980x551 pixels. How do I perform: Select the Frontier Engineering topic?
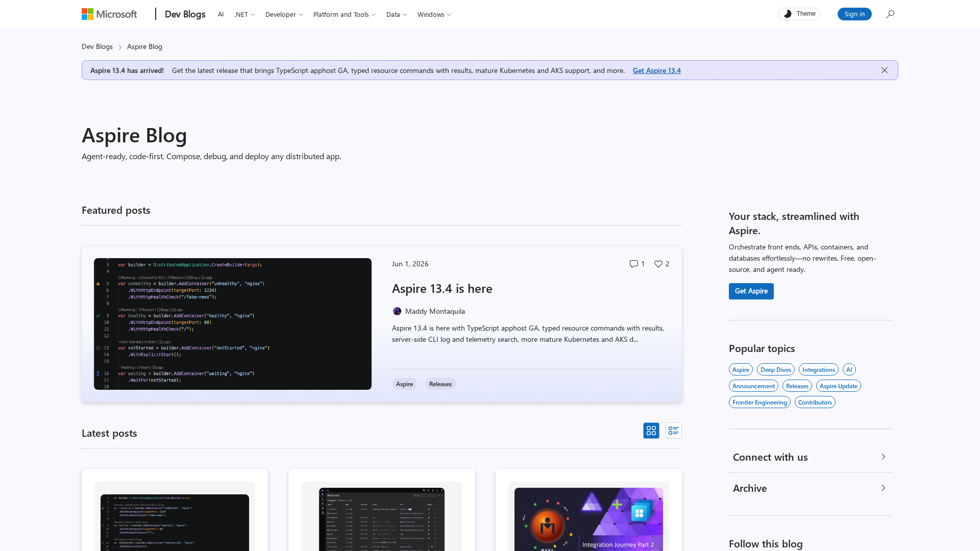[x=759, y=402]
